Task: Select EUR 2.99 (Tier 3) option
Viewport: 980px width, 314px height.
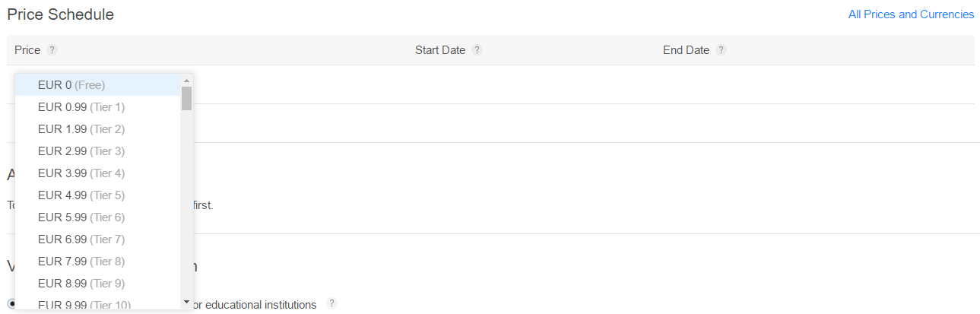Action: [81, 151]
